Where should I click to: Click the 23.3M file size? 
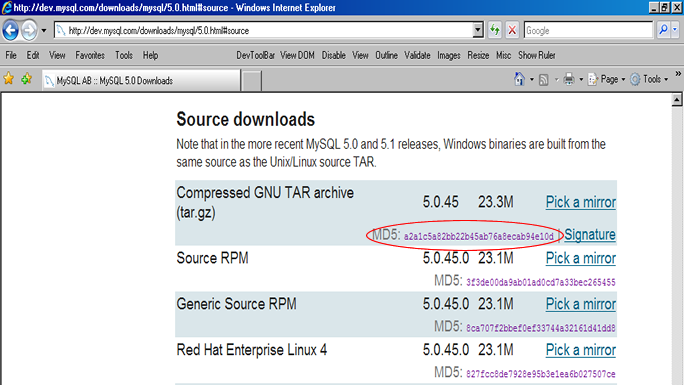pos(496,202)
